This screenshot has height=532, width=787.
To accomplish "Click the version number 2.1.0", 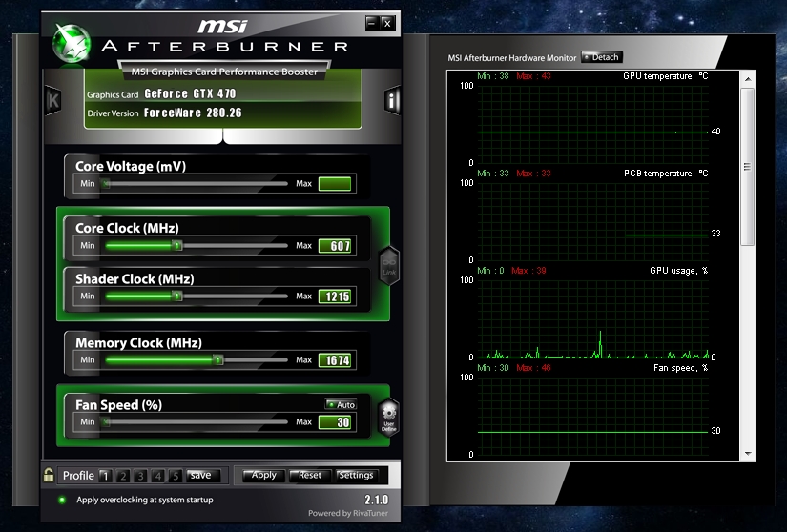I will (377, 500).
